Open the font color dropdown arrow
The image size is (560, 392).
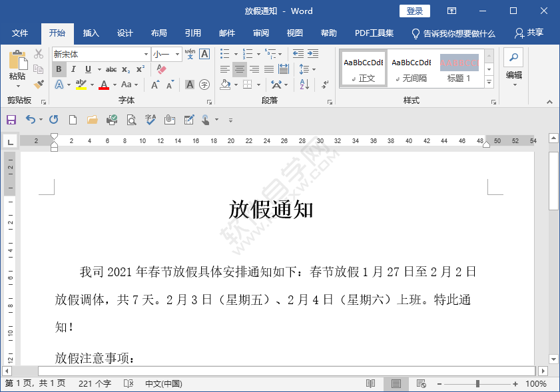point(115,85)
